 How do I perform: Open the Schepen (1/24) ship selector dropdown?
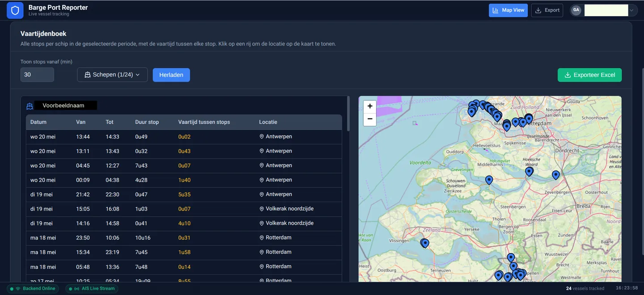(112, 75)
